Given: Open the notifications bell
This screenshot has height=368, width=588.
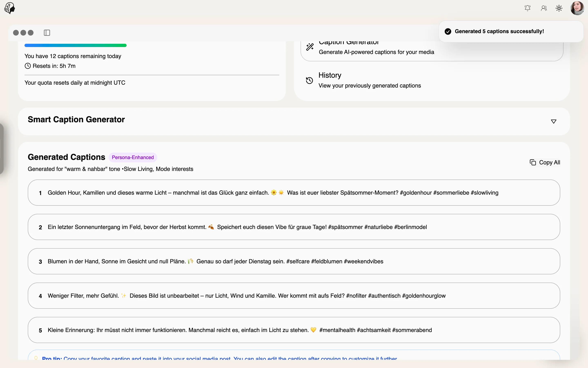Looking at the screenshot, I should pyautogui.click(x=527, y=8).
